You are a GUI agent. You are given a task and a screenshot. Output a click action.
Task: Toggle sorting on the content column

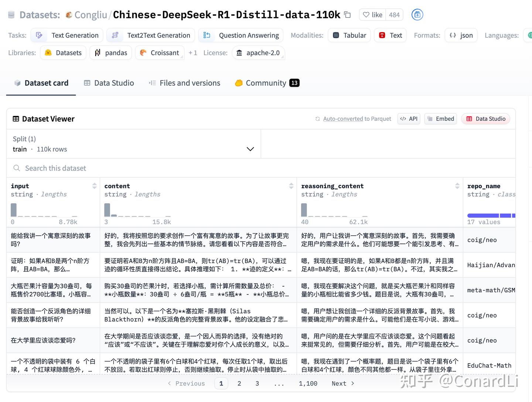coord(291,186)
